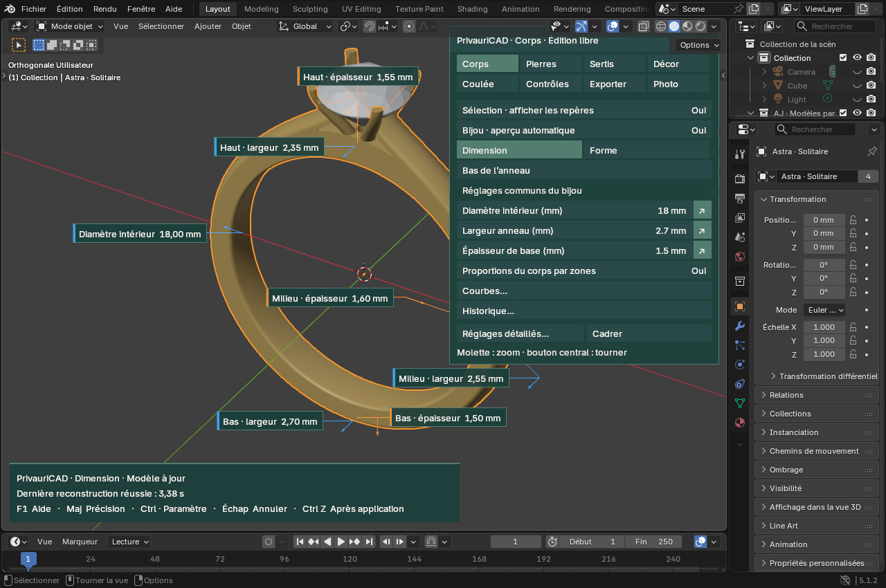Screen dimensions: 886x588
Task: Open the Object Data mesh tab
Action: tap(740, 403)
